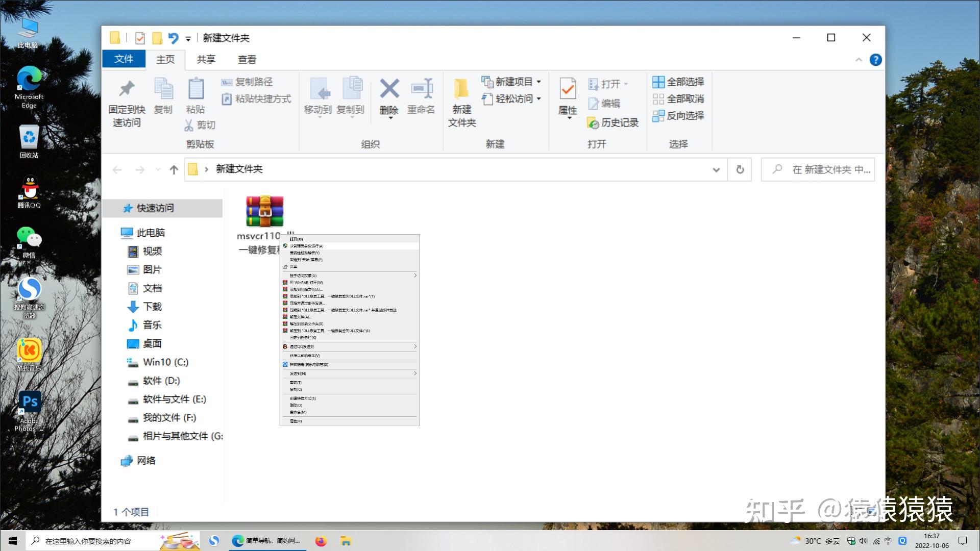
Task: Click the 删除 (delete) X icon in ribbon
Action: coord(389,89)
